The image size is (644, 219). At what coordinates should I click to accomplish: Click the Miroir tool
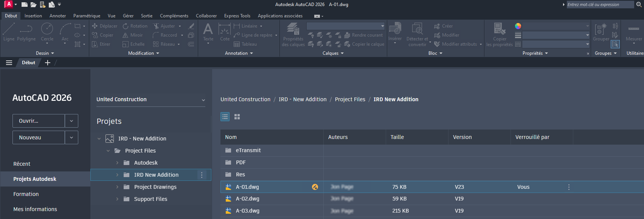(x=133, y=35)
